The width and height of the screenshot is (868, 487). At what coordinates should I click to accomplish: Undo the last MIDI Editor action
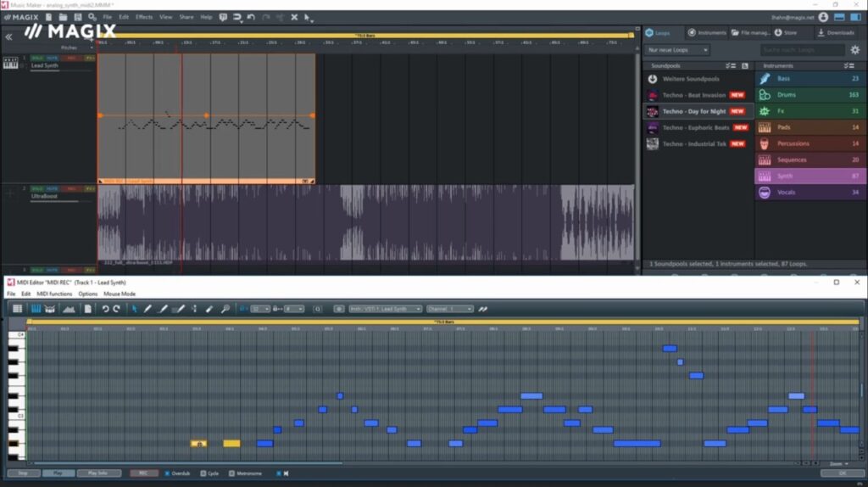[x=105, y=309]
